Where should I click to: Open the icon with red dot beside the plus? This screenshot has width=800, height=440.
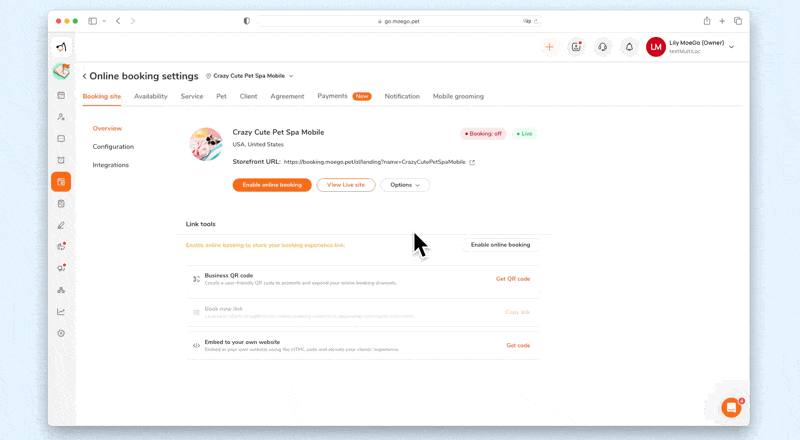576,47
